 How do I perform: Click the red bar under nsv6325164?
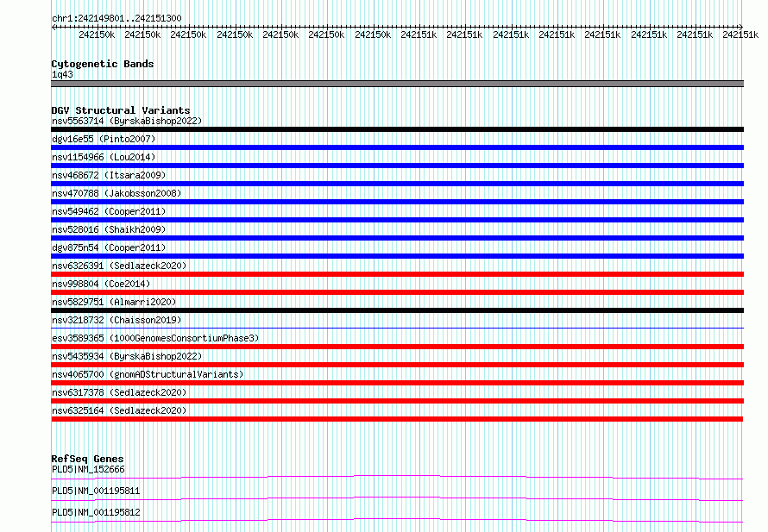[x=397, y=419]
